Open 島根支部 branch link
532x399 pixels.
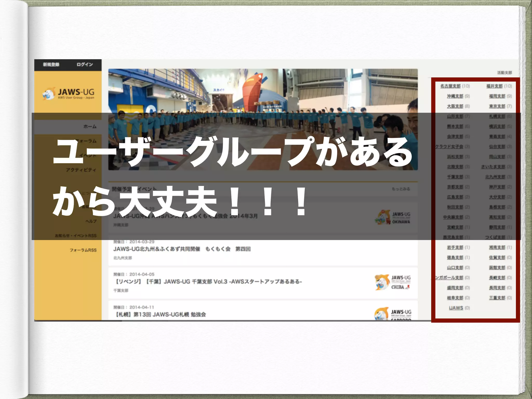[x=497, y=207]
